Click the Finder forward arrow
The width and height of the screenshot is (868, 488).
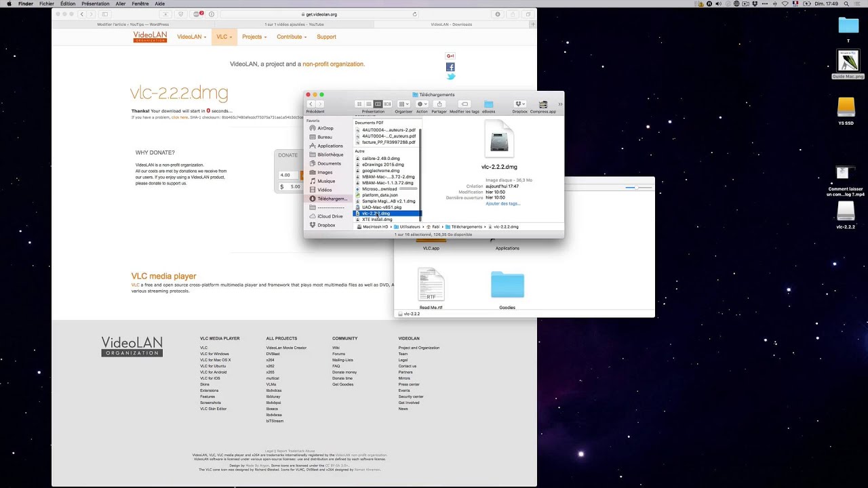pos(320,104)
